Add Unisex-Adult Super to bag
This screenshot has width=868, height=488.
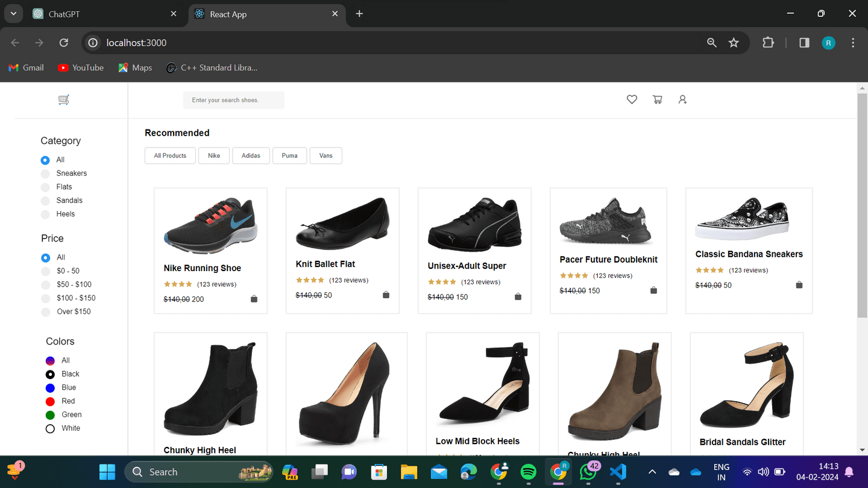pos(518,296)
